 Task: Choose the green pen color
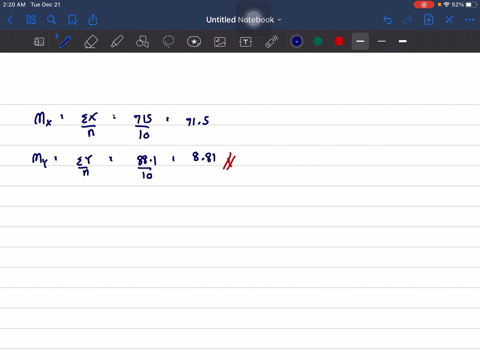[x=318, y=41]
